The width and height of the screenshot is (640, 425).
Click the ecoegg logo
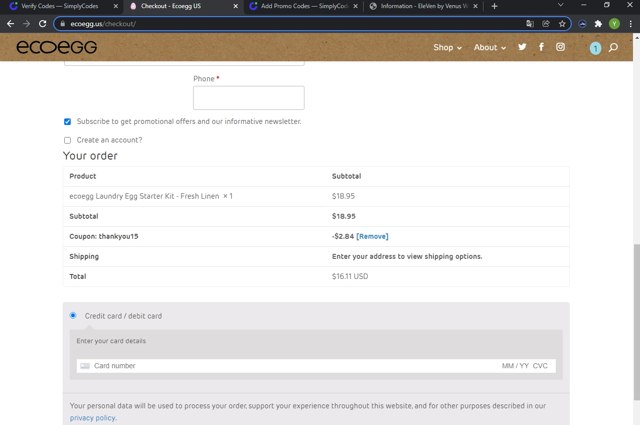pos(57,47)
